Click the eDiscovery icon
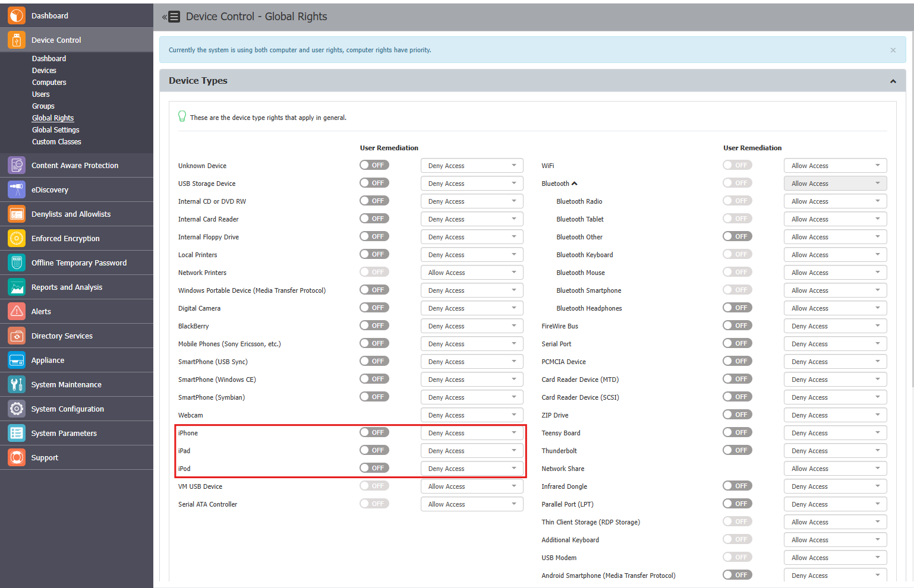Viewport: 914px width, 588px height. tap(17, 189)
